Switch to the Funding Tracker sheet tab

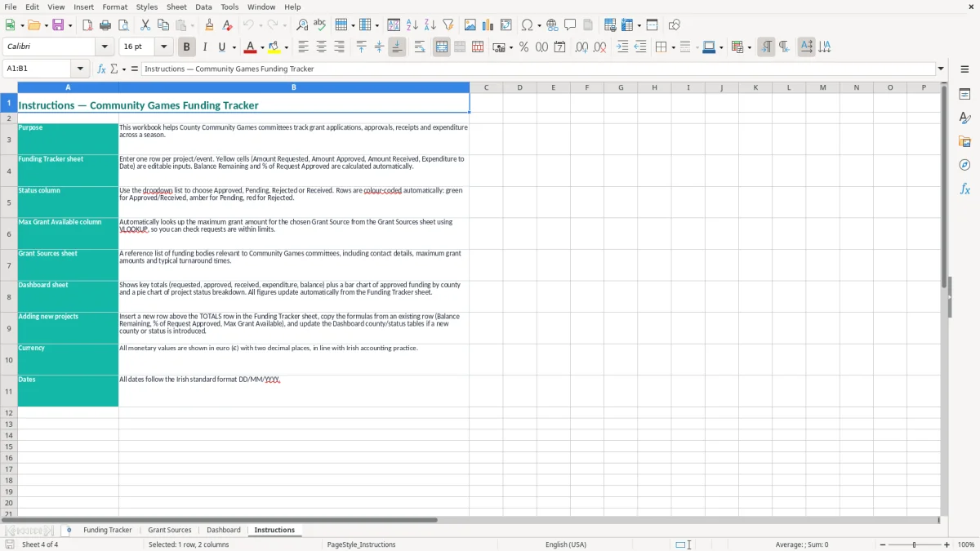108,531
